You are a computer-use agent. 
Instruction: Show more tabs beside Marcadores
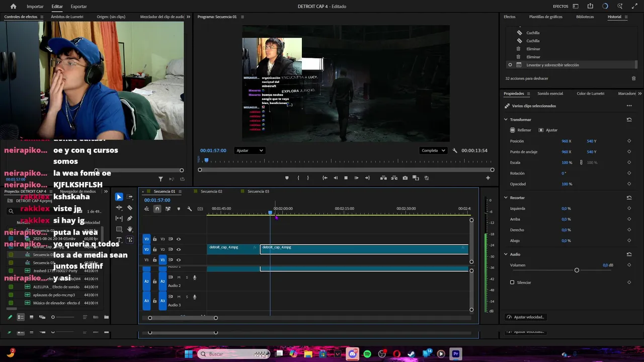click(640, 94)
